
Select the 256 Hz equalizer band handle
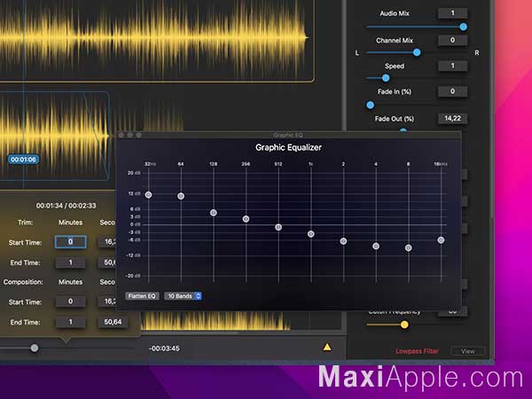[246, 219]
